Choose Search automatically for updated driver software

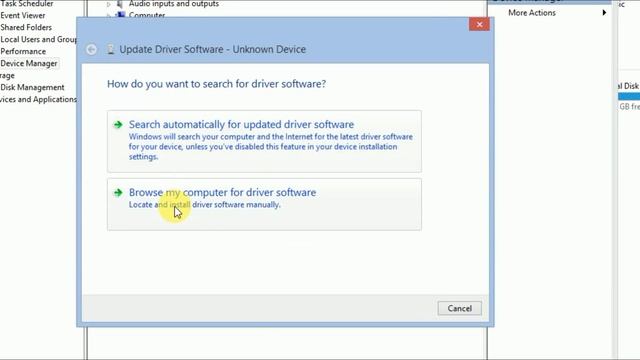(x=264, y=141)
